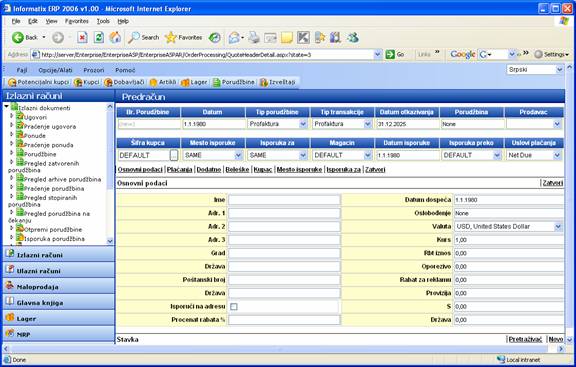Open the Isporuka preko dropdown
The height and width of the screenshot is (367, 576).
tap(497, 155)
